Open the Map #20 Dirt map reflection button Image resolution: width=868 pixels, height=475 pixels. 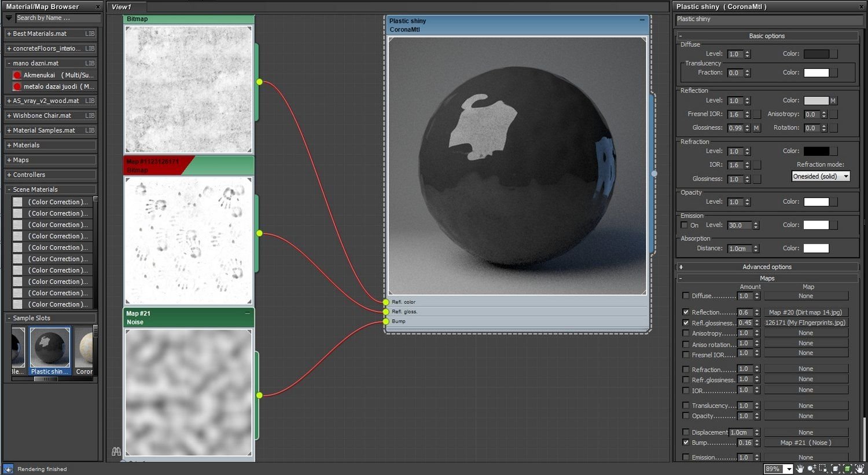[806, 312]
